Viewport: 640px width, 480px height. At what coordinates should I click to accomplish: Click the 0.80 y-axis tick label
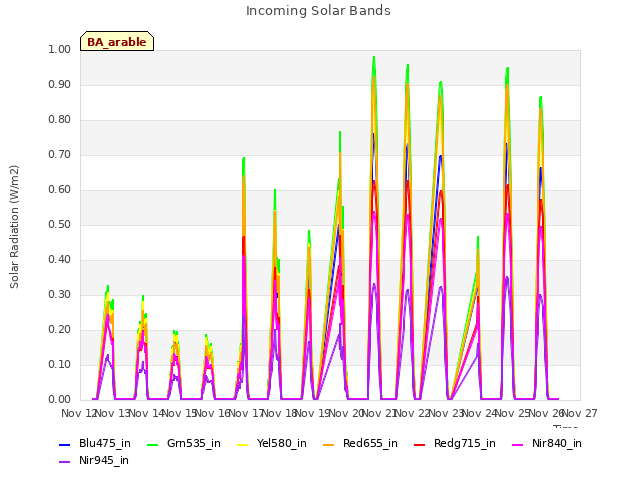point(60,120)
